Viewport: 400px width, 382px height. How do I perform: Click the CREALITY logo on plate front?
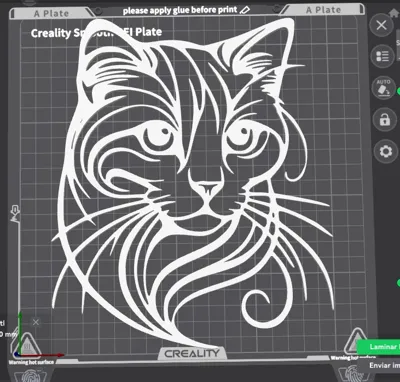(192, 353)
